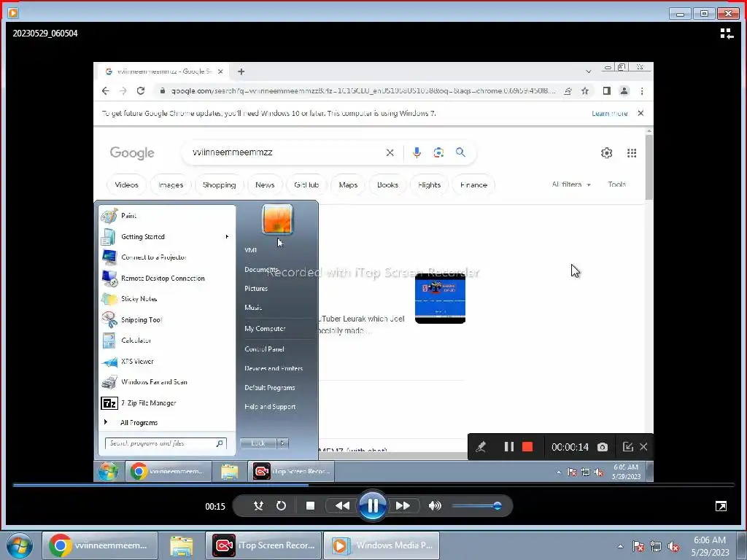
Task: Open Google quick settings gear
Action: 606,153
